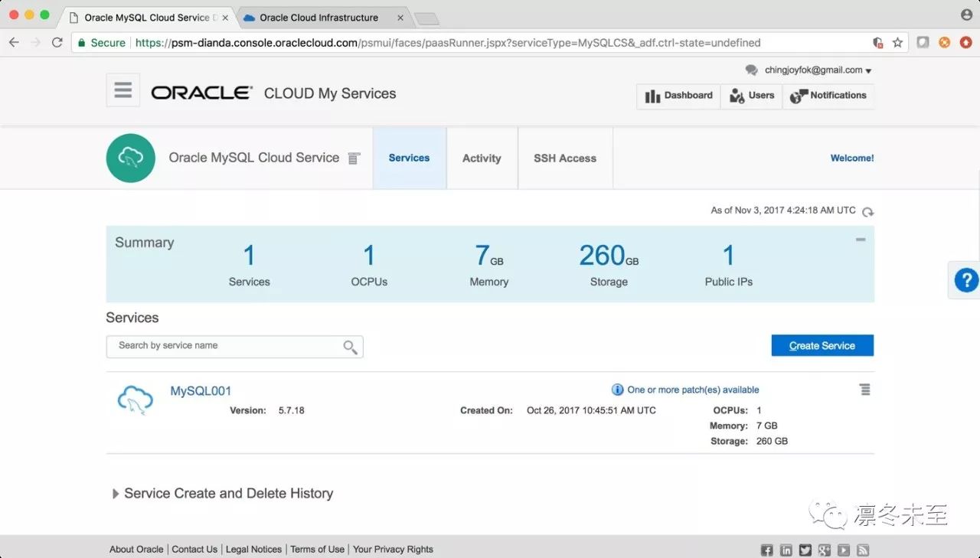Click the MySQL001 service cloud icon
The image size is (980, 558).
[x=135, y=400]
